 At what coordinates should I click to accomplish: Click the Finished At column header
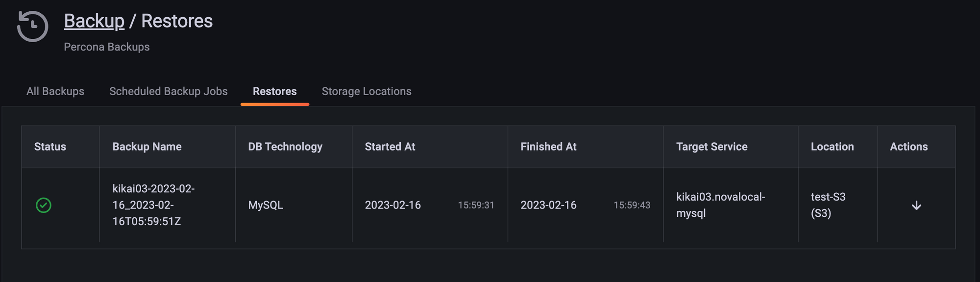(x=548, y=147)
